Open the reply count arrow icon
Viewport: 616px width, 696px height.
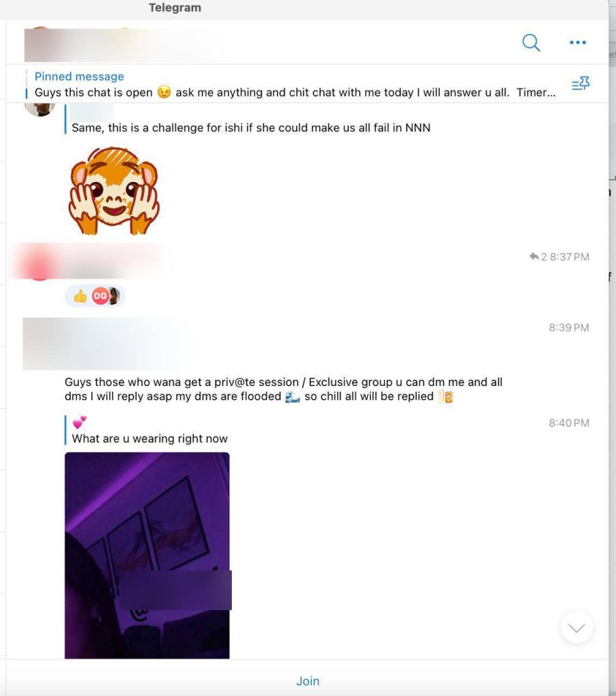pos(534,256)
